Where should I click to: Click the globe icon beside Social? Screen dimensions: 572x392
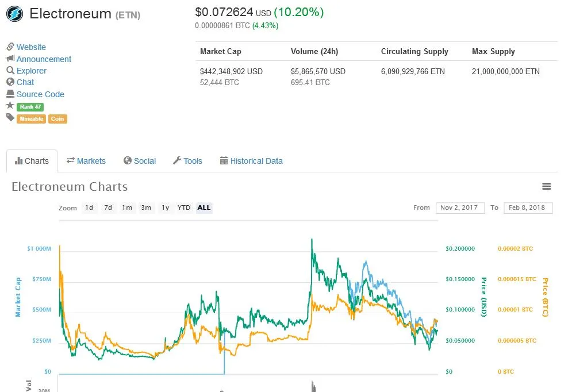(127, 160)
